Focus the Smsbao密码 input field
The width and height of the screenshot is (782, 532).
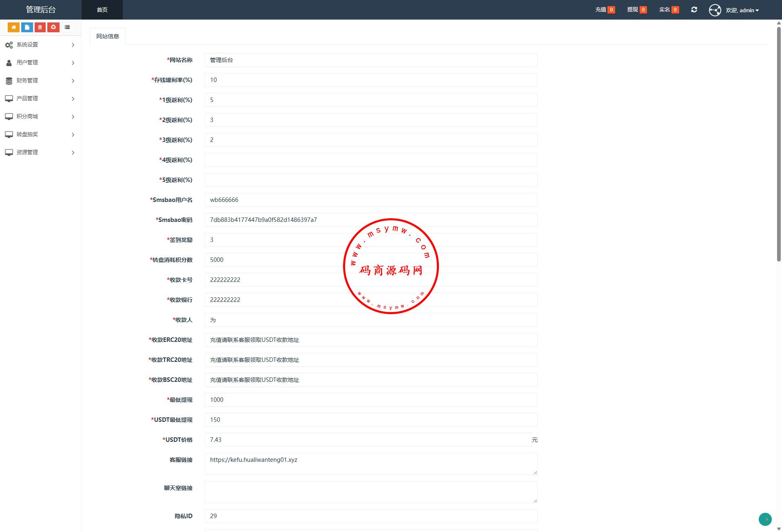(371, 220)
